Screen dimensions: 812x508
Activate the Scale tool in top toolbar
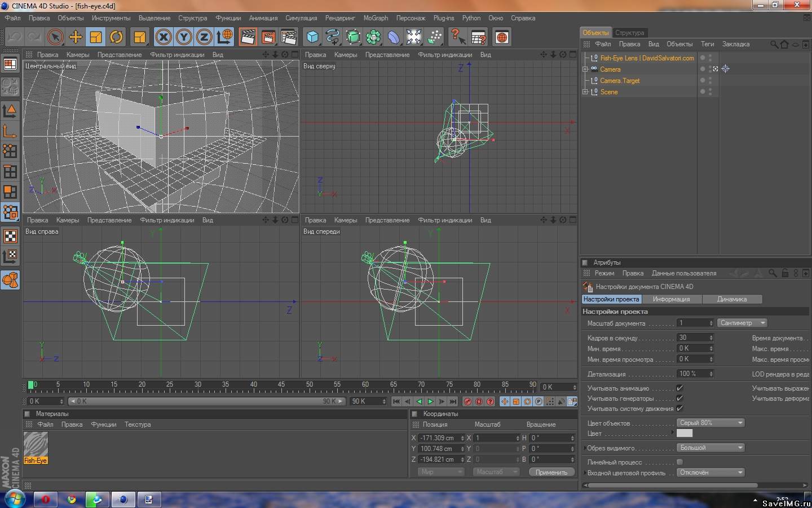pos(96,37)
